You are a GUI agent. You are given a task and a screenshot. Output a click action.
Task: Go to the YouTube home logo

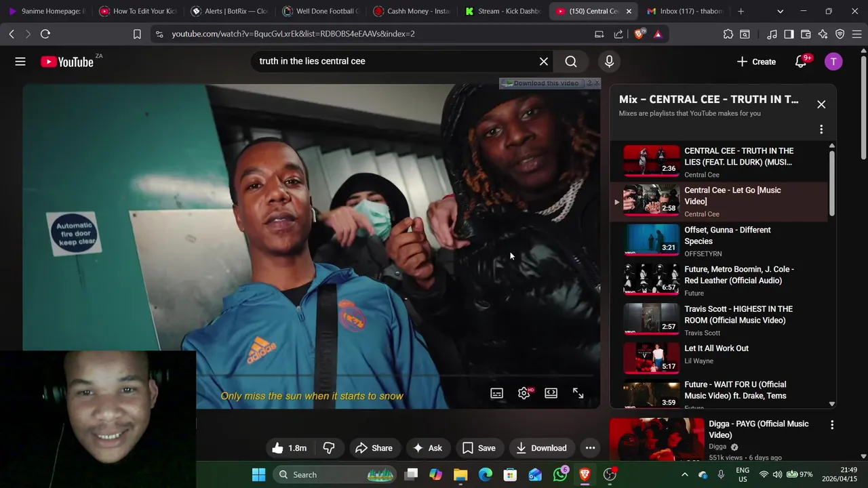click(66, 62)
